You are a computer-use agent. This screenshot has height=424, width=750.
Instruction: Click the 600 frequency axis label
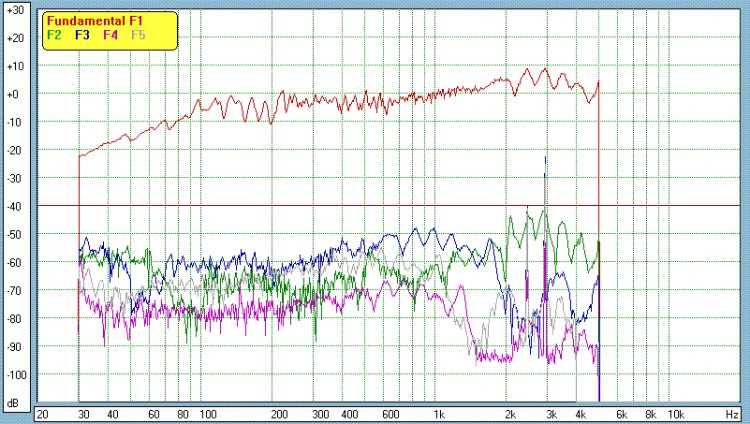click(391, 414)
